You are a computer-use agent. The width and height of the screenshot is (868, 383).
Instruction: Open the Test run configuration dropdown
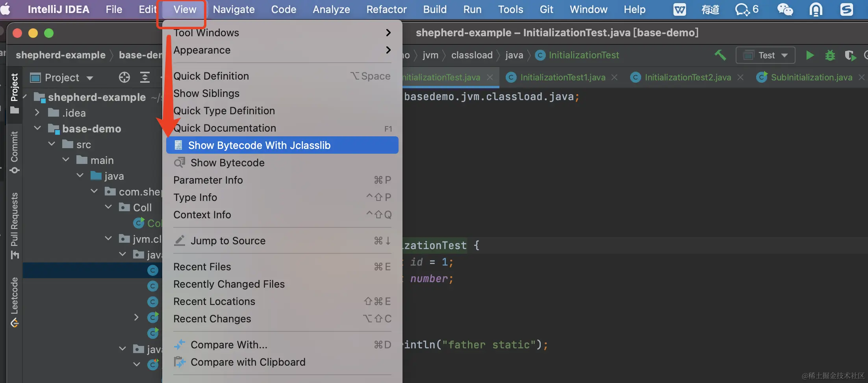[x=765, y=55]
